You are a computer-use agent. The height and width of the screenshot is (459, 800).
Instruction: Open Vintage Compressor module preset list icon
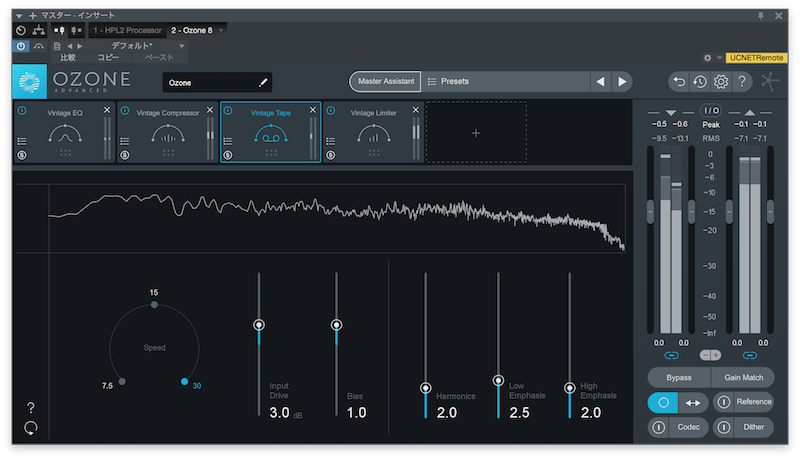(125, 141)
